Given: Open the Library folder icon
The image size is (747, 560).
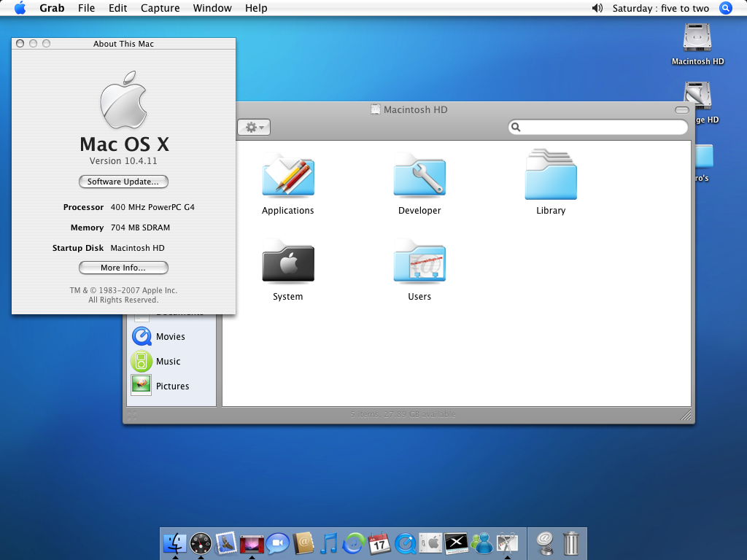Looking at the screenshot, I should pos(551,176).
